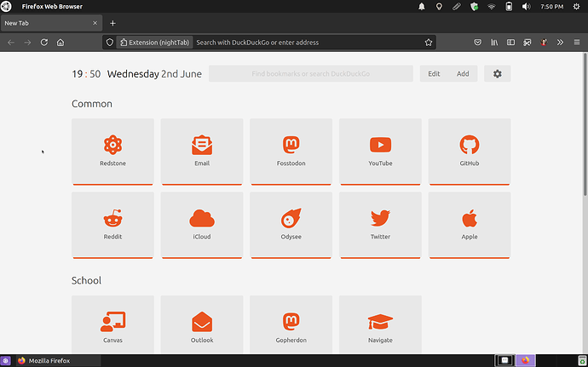Show more tools overflow chevron
The image size is (588, 367).
(560, 43)
